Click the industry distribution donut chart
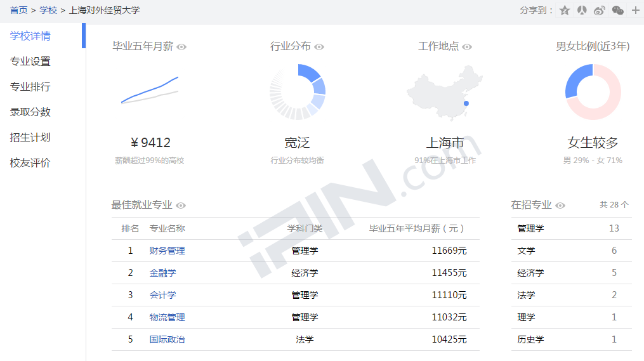This screenshot has height=361, width=644. pos(298,92)
